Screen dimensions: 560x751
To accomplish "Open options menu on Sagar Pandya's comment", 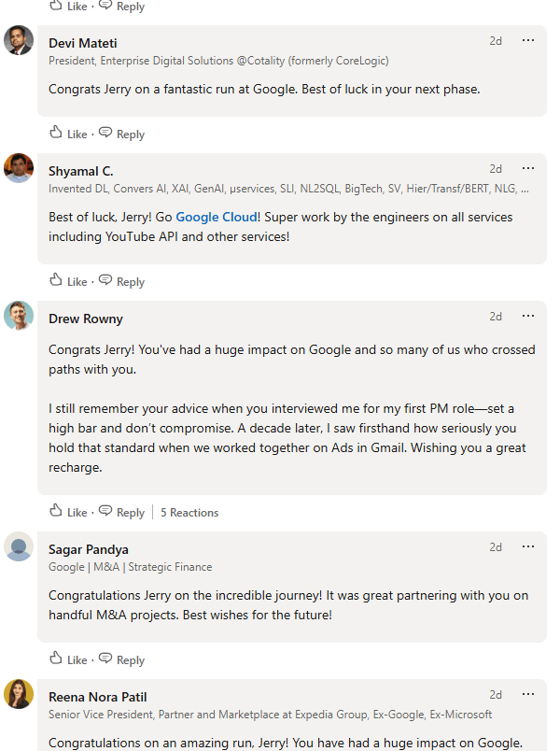I will (x=528, y=546).
